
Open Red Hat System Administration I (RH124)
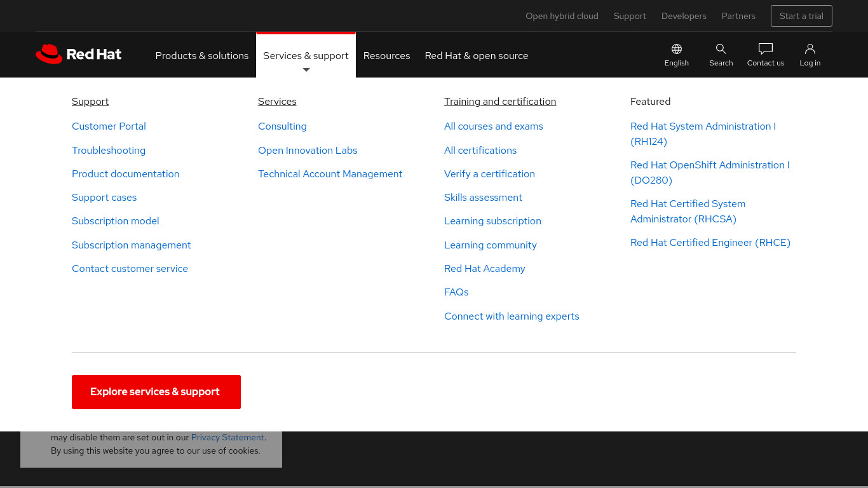coord(703,134)
